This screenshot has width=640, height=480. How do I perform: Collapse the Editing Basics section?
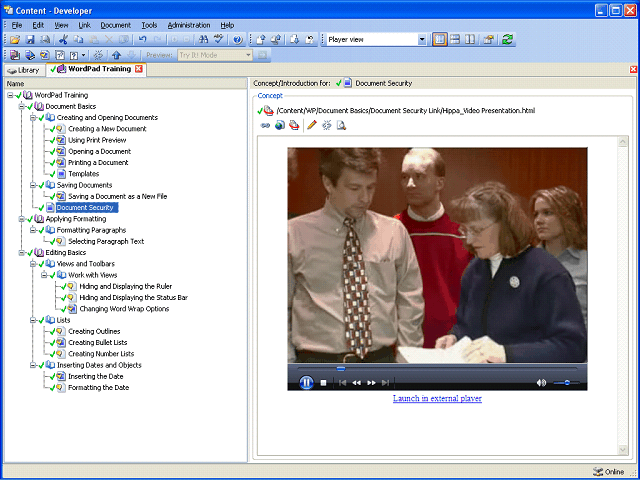coord(22,253)
